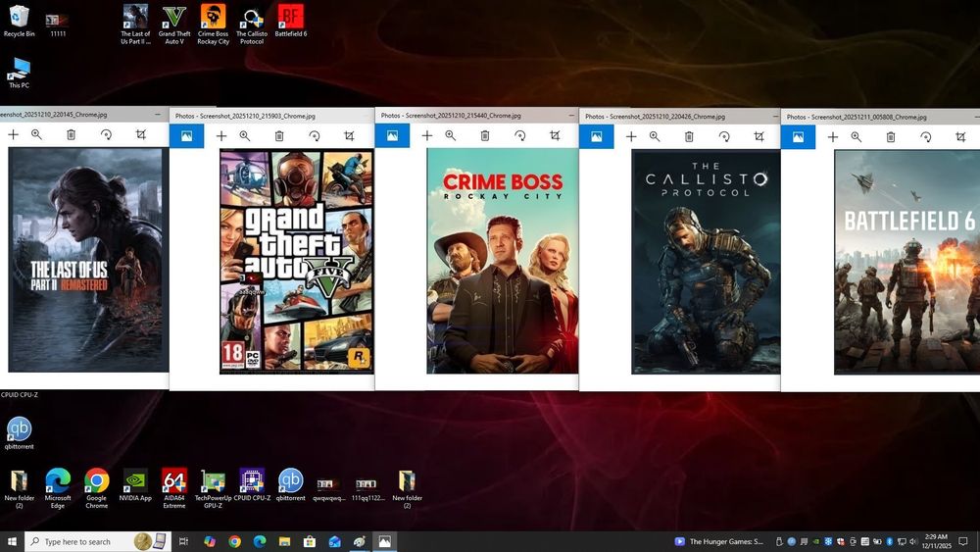Rotate the Crime Boss Rockay City image
This screenshot has width=980, height=552.
[520, 135]
